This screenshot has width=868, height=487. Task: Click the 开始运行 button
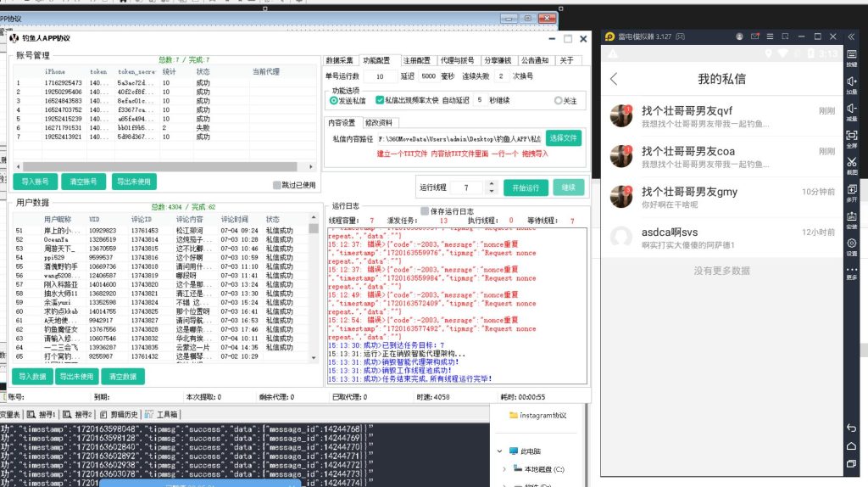pyautogui.click(x=526, y=188)
